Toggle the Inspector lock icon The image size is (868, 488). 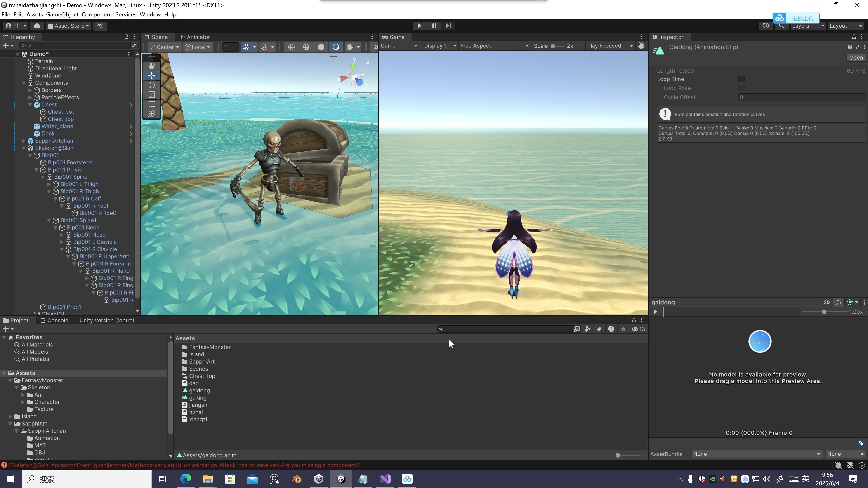point(854,37)
